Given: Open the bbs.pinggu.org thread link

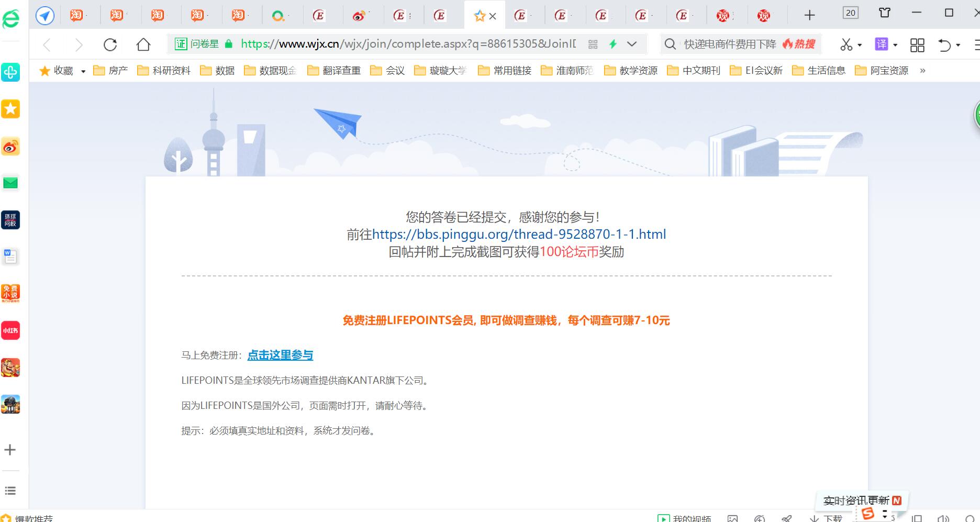Looking at the screenshot, I should click(519, 234).
